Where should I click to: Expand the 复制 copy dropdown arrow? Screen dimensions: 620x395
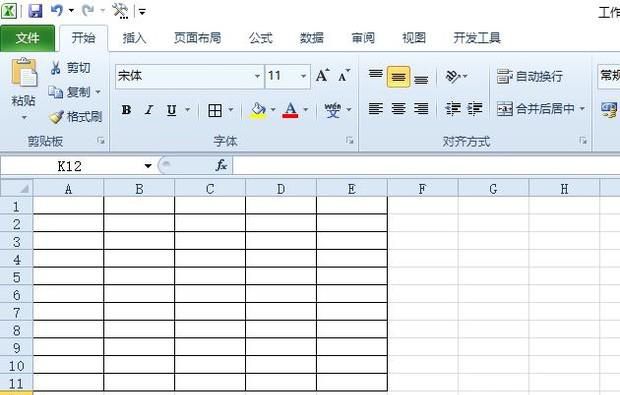(x=98, y=92)
